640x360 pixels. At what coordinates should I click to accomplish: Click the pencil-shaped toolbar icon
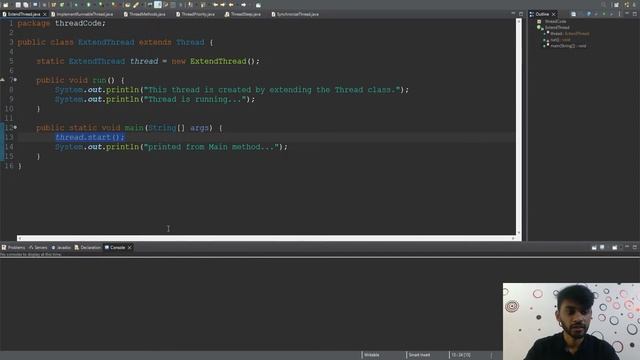(x=136, y=5)
